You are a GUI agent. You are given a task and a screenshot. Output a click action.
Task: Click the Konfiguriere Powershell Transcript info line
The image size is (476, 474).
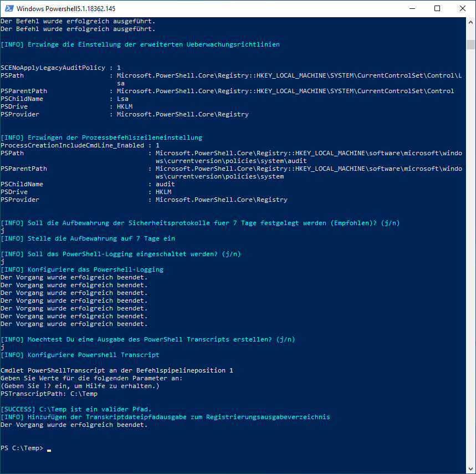coord(80,355)
